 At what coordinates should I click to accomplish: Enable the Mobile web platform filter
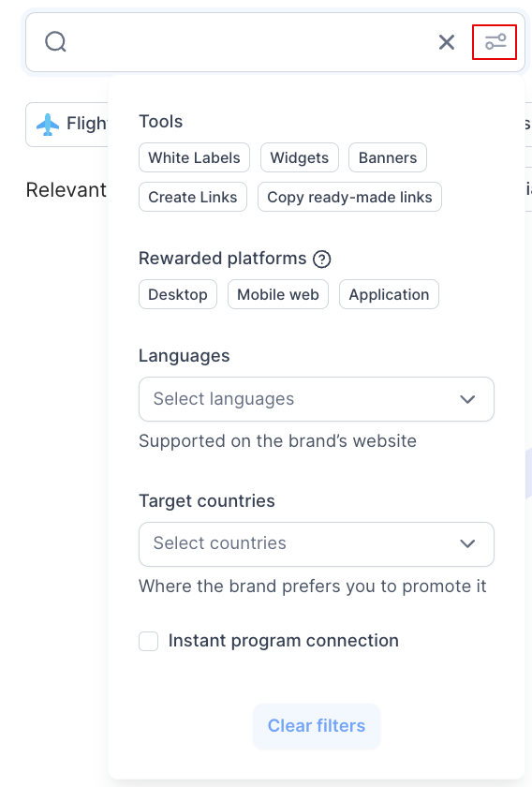coord(278,294)
